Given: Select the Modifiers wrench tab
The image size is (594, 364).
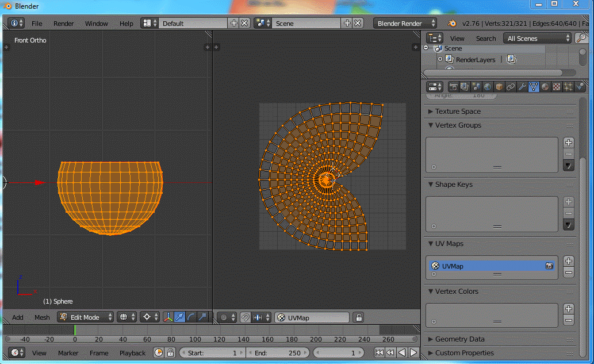Looking at the screenshot, I should (522, 87).
